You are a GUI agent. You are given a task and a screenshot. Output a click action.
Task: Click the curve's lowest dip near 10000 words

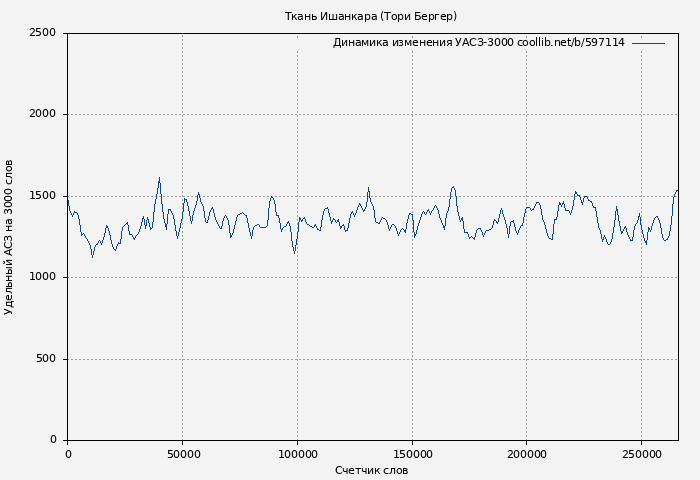[x=92, y=257]
